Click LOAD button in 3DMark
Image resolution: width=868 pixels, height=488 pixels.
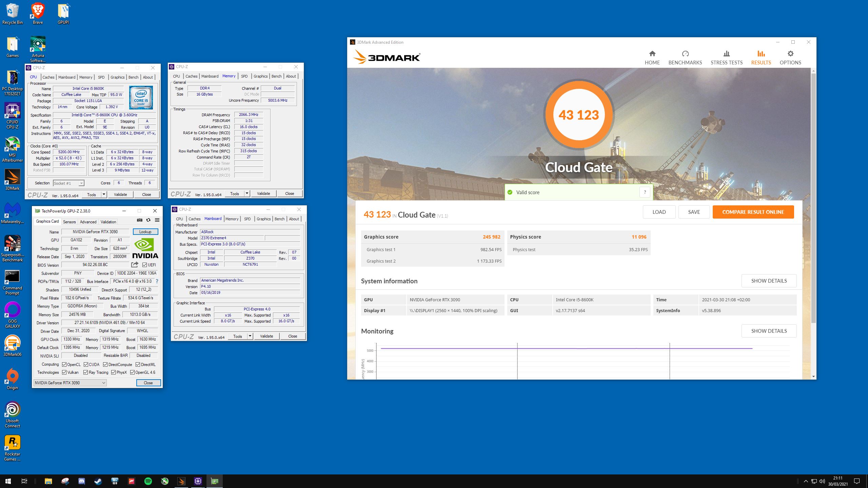(659, 212)
